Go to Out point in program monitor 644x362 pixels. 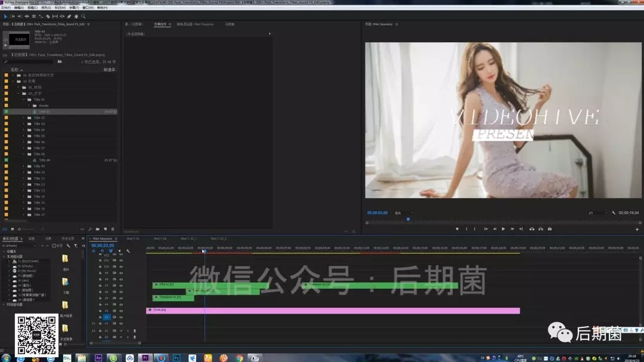(521, 229)
